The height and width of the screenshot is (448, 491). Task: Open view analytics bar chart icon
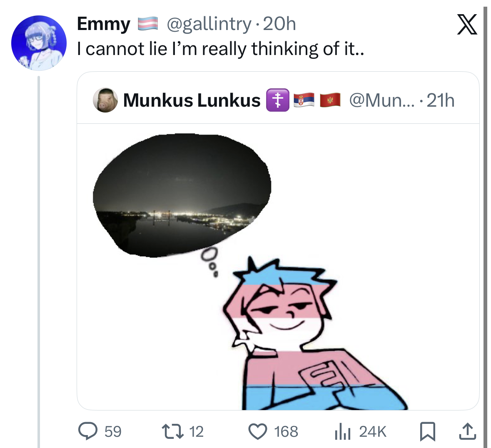click(341, 431)
